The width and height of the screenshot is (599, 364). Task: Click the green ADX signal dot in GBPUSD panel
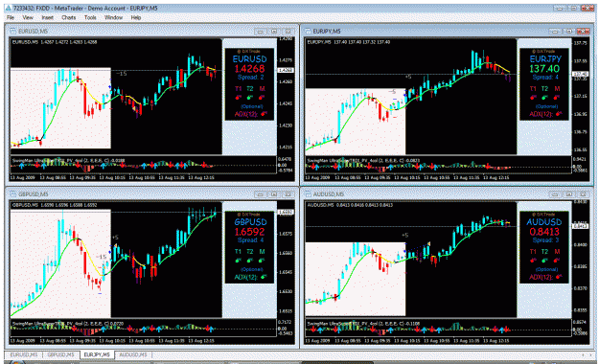(x=264, y=277)
